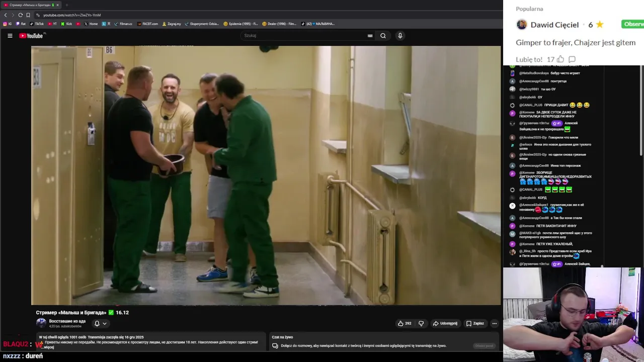644x362 pixels.
Task: Click the Otwórz panel chat button
Action: coord(485,346)
